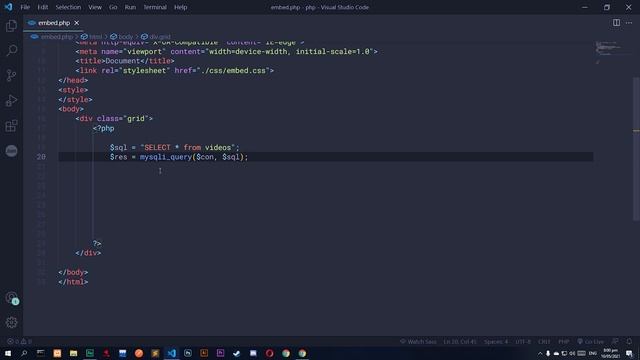Open the Sublime Text taskbar icon
The height and width of the screenshot is (360, 640).
(155, 353)
